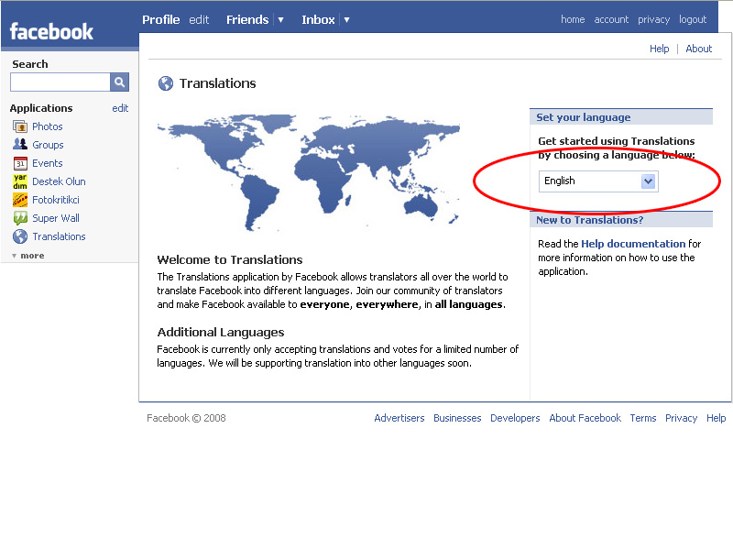This screenshot has width=733, height=560.
Task: Open the Photos link
Action: pyautogui.click(x=48, y=126)
